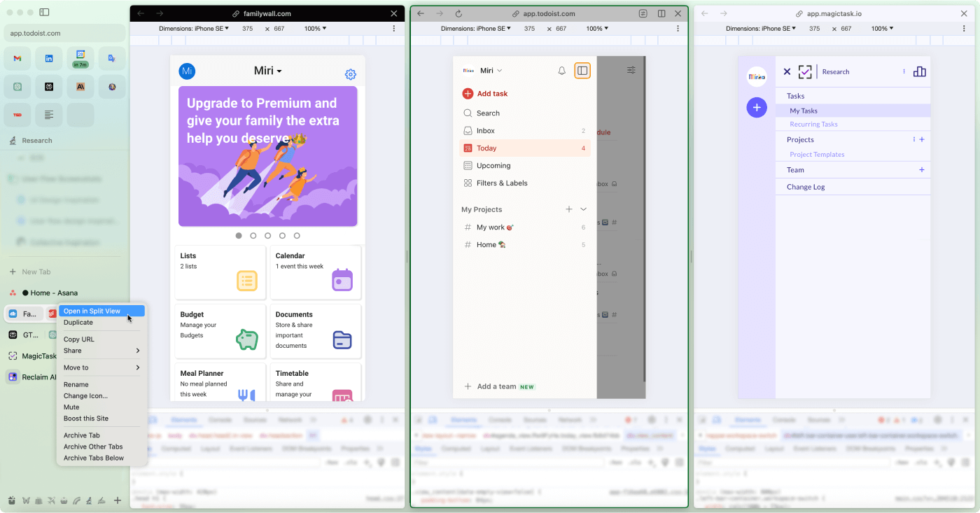Screen dimensions: 980x513
Task: Toggle the Todoist sidebar panel button
Action: pos(582,71)
